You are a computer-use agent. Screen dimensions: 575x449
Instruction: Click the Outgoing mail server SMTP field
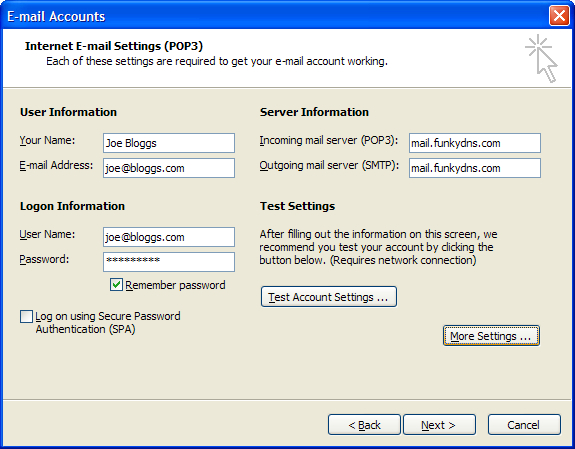(475, 168)
